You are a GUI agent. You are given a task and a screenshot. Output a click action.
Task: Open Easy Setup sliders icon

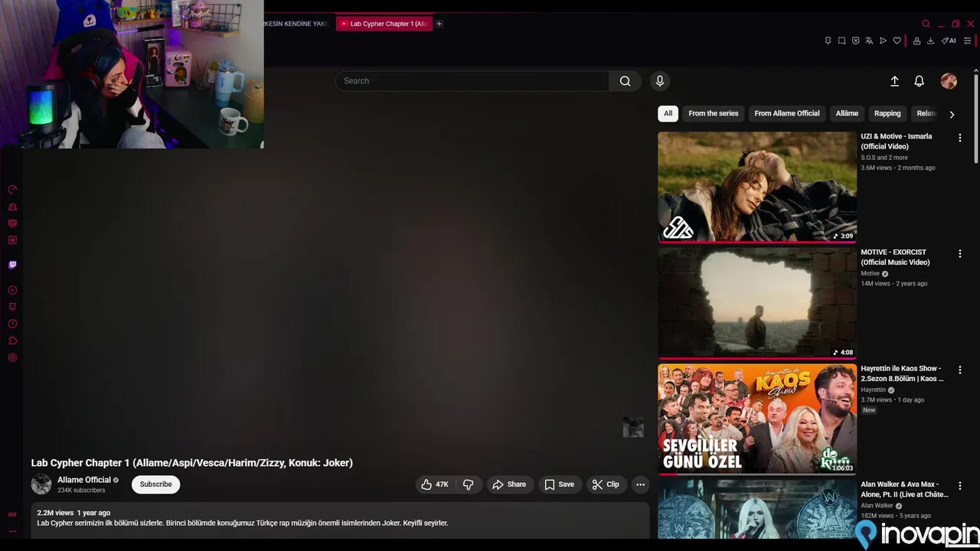(x=969, y=41)
